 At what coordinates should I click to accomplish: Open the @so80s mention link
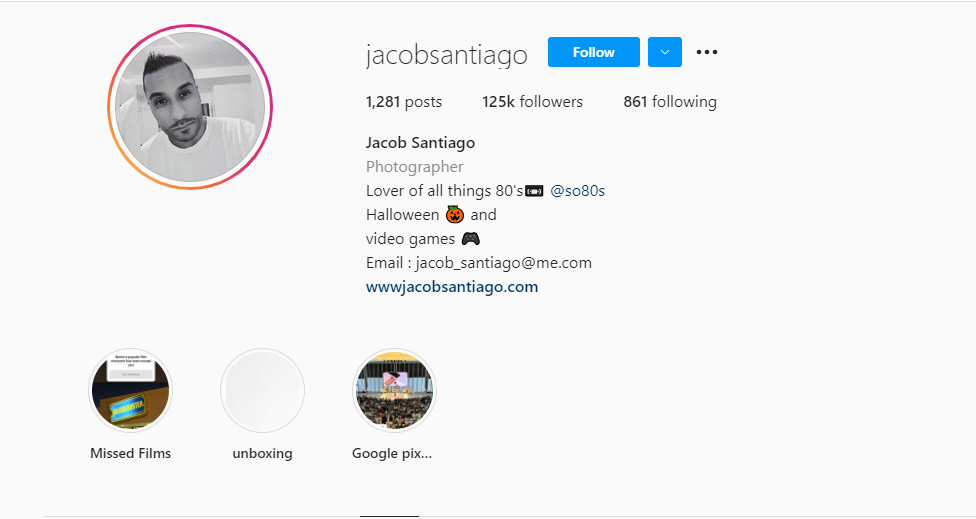click(x=578, y=191)
